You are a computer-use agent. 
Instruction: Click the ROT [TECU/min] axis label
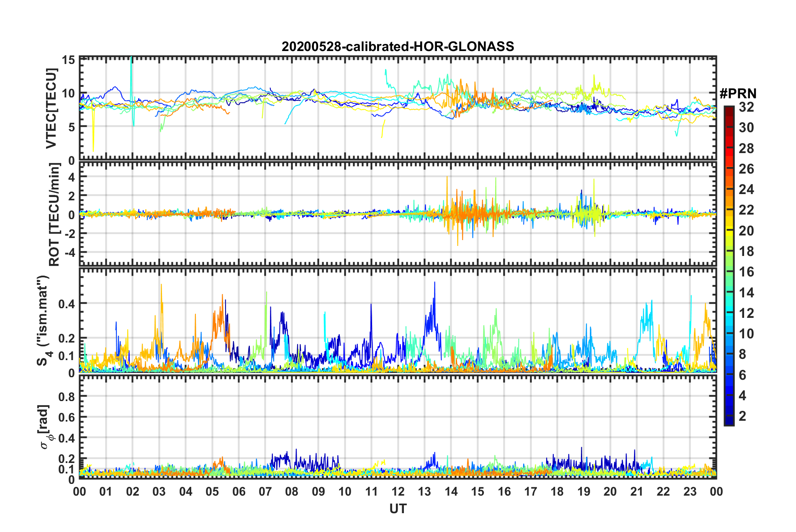click(x=54, y=215)
